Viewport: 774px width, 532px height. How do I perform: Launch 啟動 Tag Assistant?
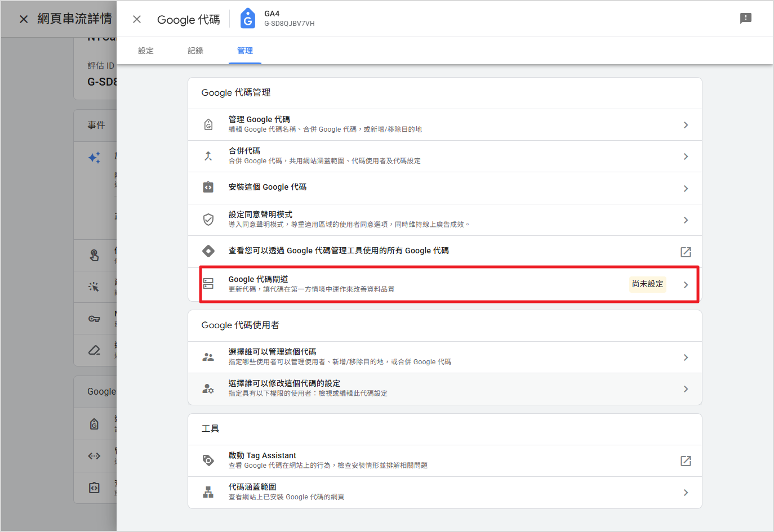(445, 461)
